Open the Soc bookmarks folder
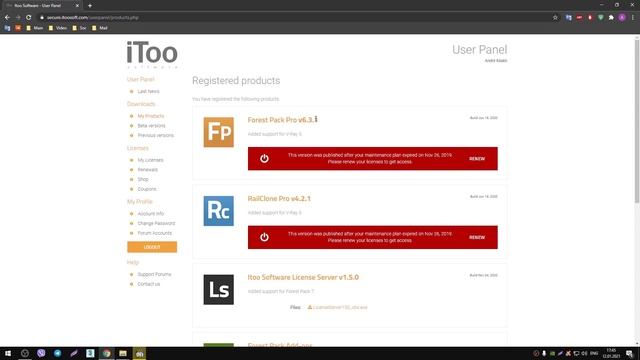This screenshot has height=360, width=640. point(79,28)
